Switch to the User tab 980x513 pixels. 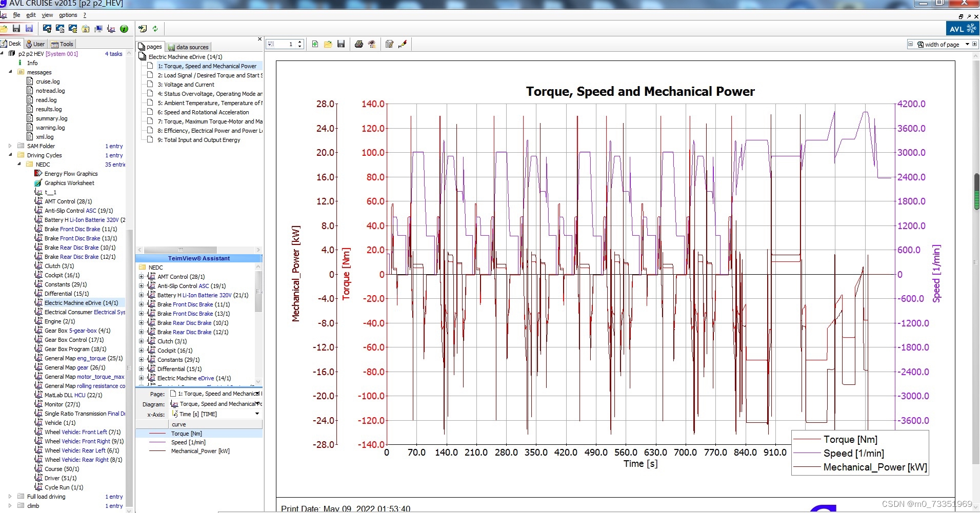click(x=35, y=44)
